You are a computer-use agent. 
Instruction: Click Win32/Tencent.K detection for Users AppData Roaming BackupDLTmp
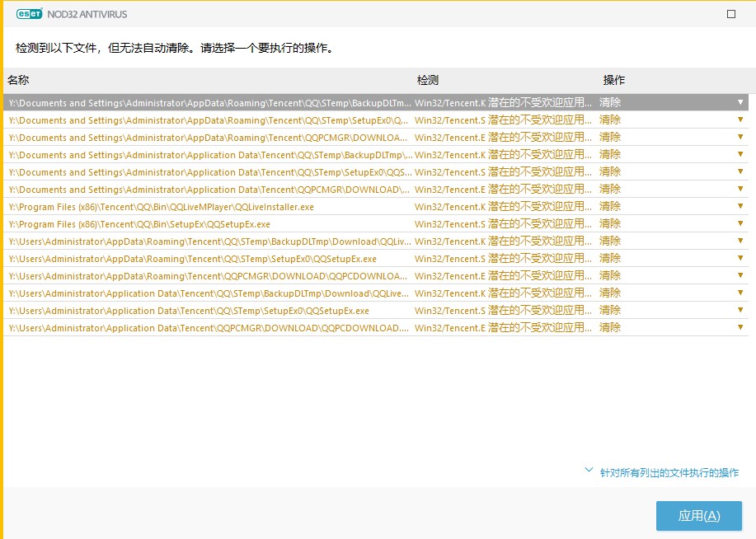[503, 241]
